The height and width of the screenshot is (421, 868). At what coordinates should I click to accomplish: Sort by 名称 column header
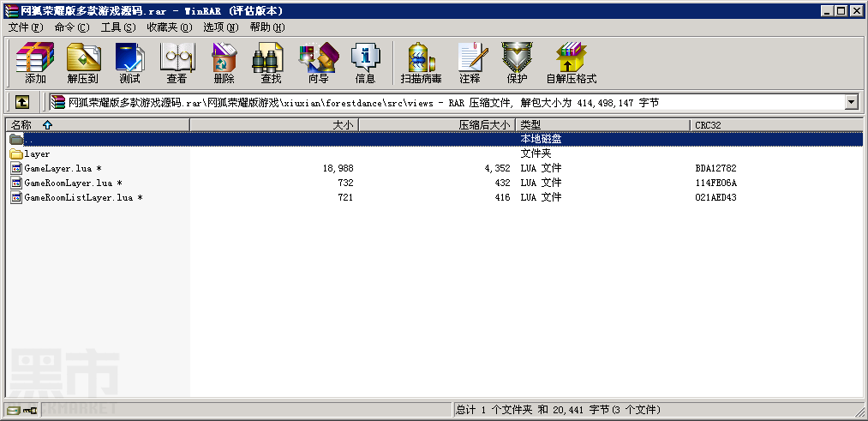click(x=98, y=125)
